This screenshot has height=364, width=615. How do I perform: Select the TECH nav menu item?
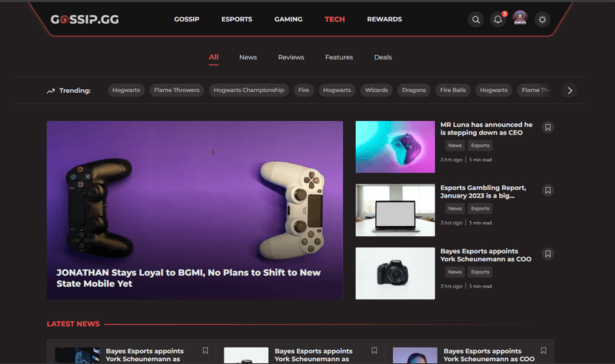click(x=334, y=19)
